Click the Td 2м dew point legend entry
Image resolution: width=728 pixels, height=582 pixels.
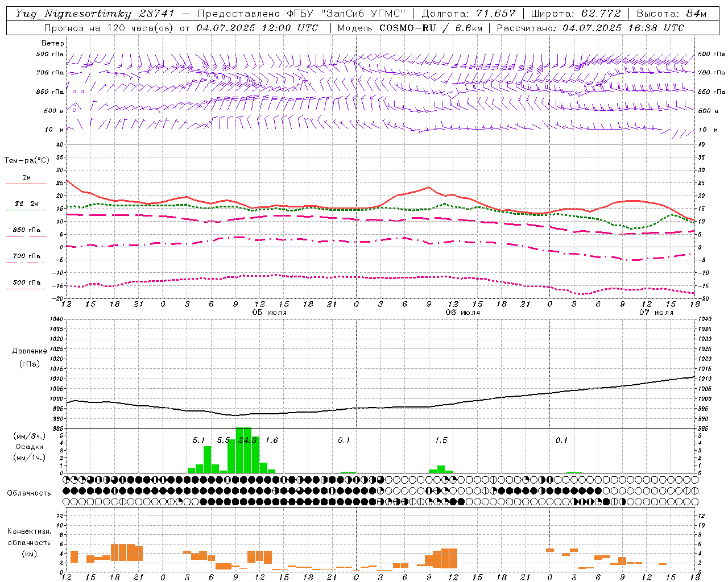click(26, 206)
